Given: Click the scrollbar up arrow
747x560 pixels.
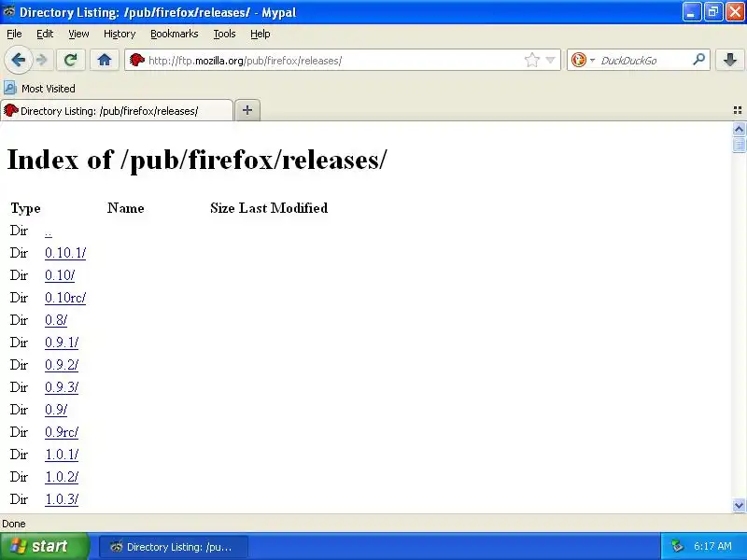Looking at the screenshot, I should (x=739, y=129).
